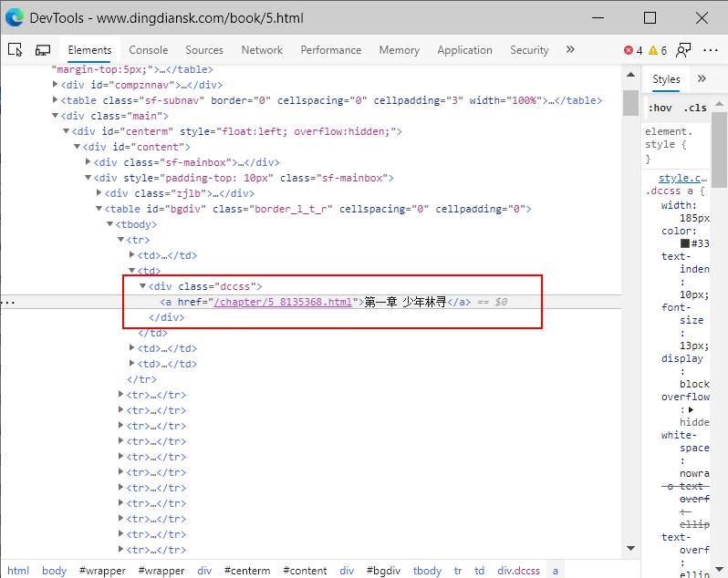Select tbody in the breadcrumb bar

[428, 570]
